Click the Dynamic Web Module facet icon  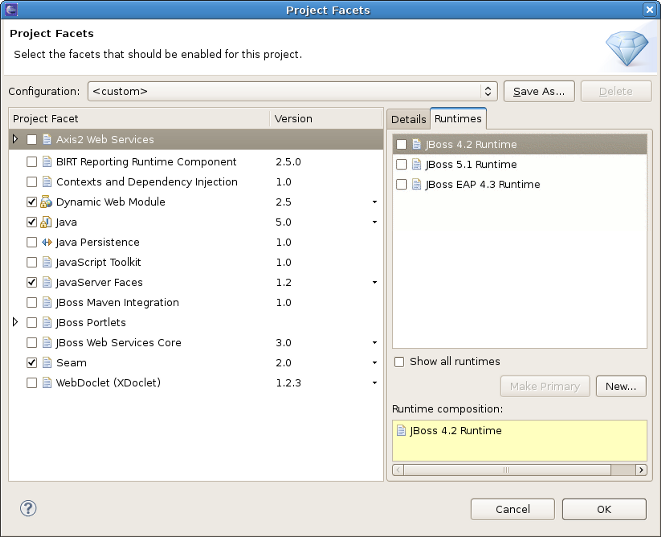click(x=46, y=202)
